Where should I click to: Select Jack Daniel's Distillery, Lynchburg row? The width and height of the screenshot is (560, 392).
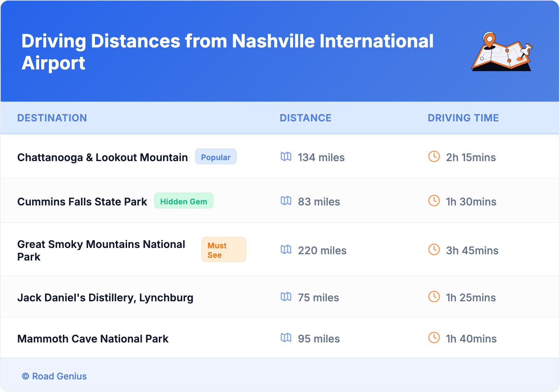click(105, 298)
